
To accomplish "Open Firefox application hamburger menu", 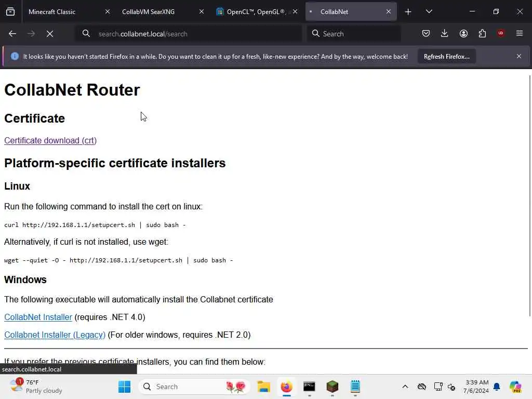I will pos(520,33).
